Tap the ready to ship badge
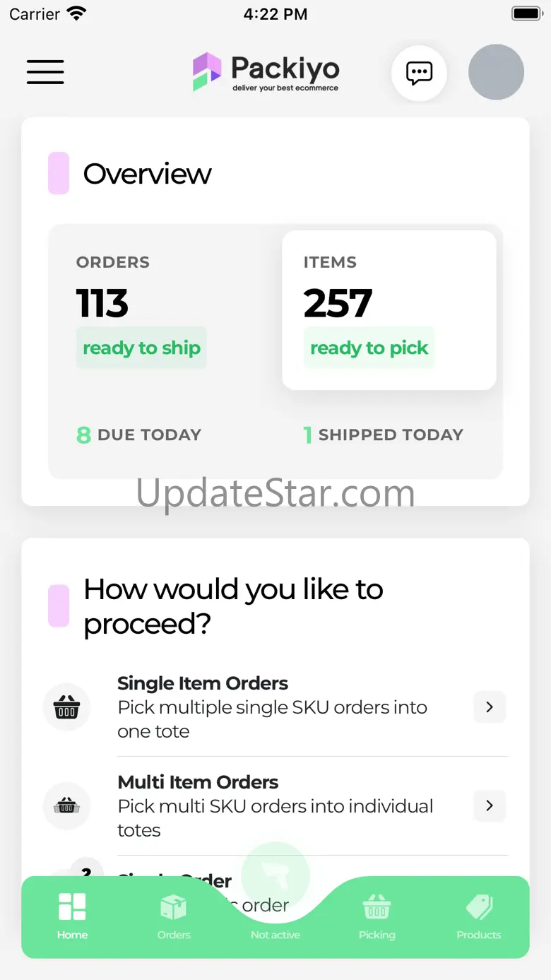551x980 pixels. click(x=141, y=348)
